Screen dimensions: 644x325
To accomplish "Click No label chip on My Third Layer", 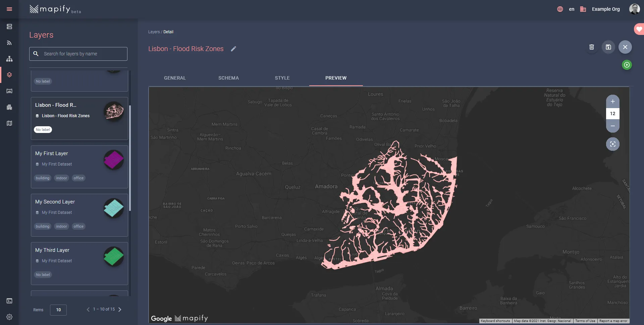I will pyautogui.click(x=43, y=275).
